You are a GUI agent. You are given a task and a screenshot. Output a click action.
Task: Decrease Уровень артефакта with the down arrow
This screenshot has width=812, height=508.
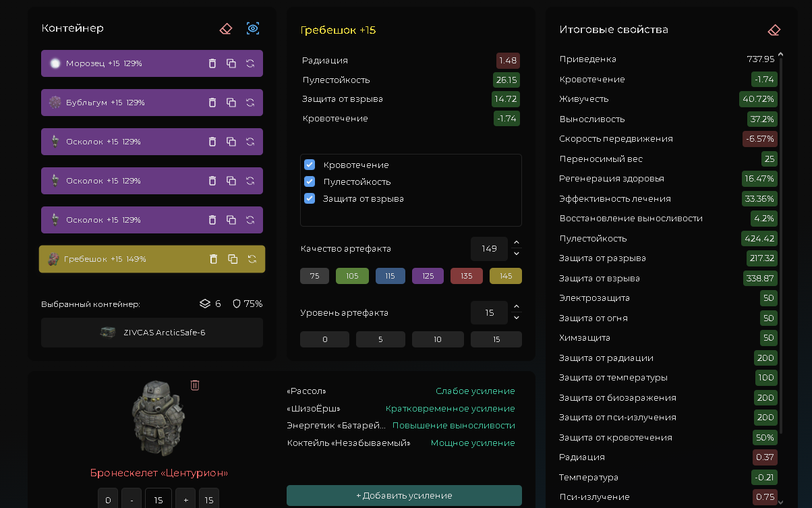pyautogui.click(x=517, y=318)
